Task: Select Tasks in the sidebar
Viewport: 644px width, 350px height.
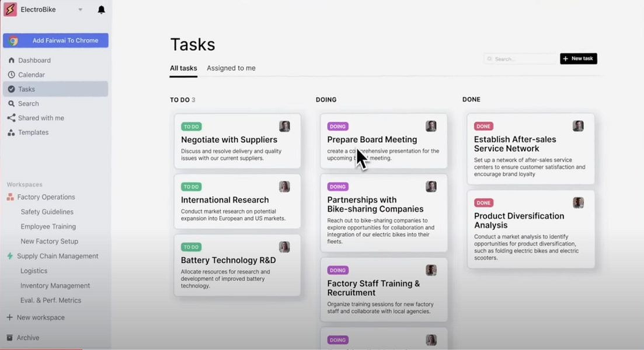Action: tap(55, 89)
